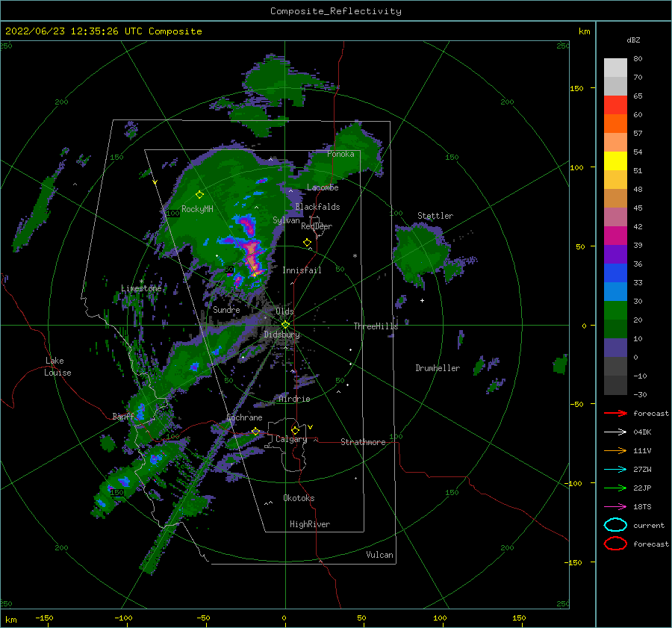The height and width of the screenshot is (628, 672).
Task: Click the Strathmore label
Action: (363, 442)
